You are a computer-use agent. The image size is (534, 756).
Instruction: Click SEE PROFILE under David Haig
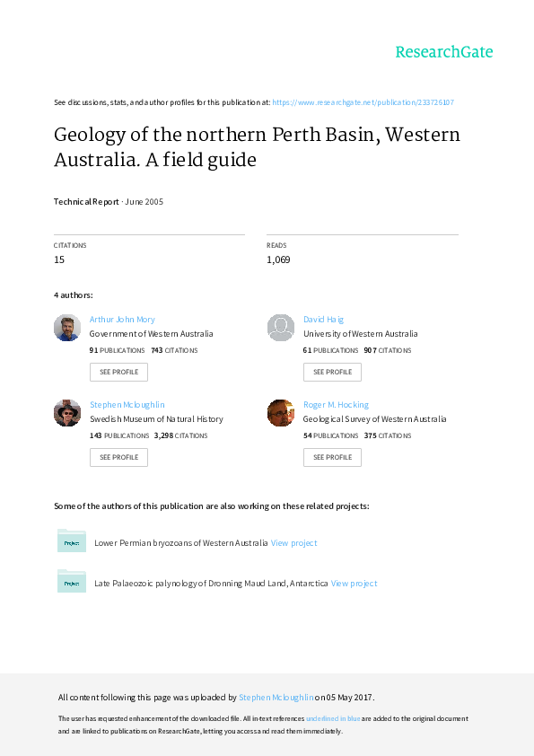[332, 372]
